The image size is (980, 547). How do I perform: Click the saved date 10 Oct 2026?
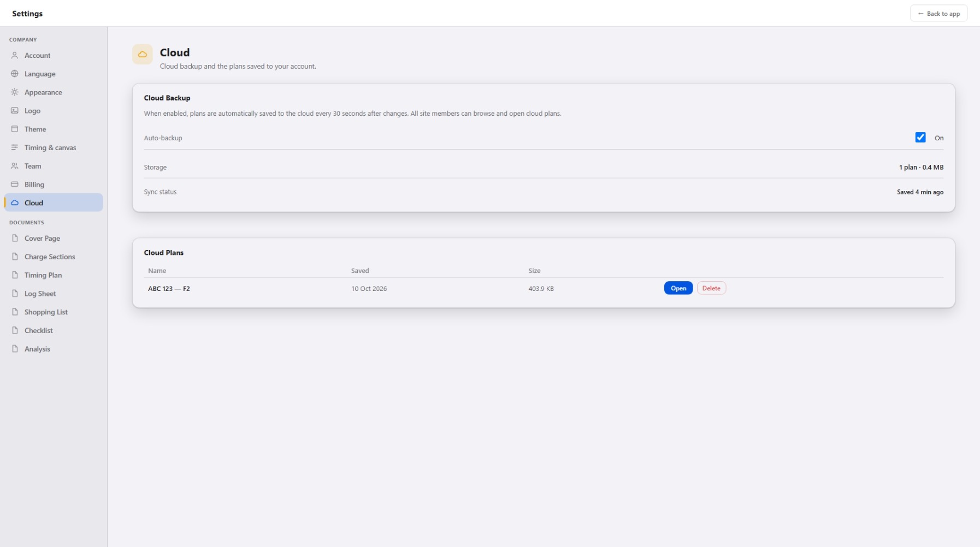[369, 289]
